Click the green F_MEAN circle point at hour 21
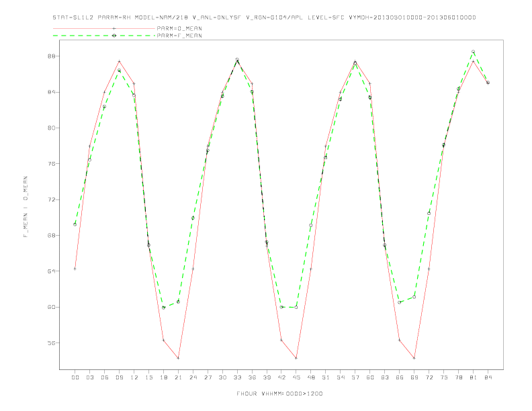 (x=178, y=302)
